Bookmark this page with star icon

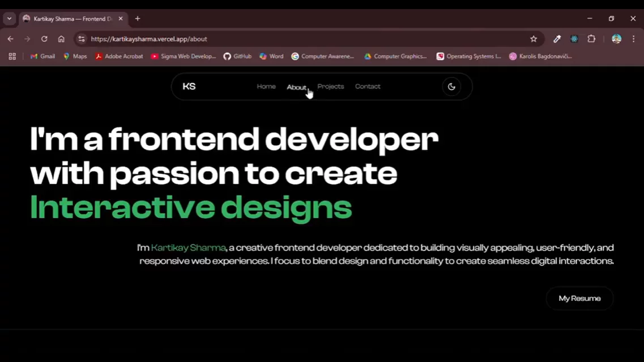coord(534,39)
